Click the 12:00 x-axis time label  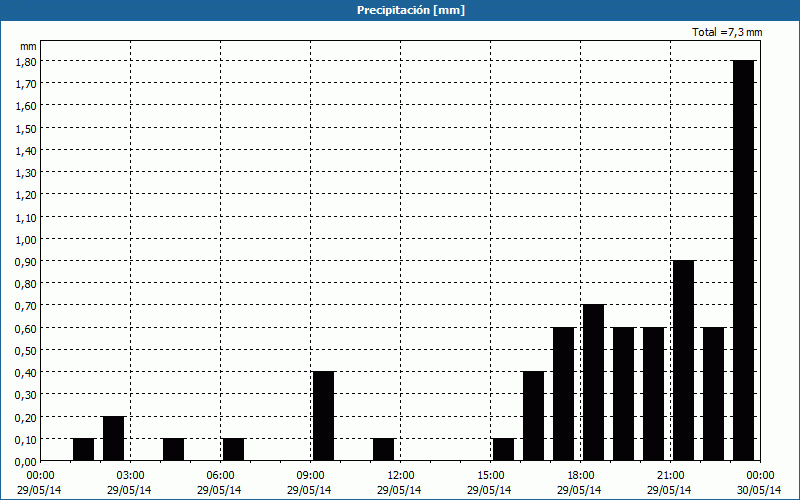tap(400, 476)
